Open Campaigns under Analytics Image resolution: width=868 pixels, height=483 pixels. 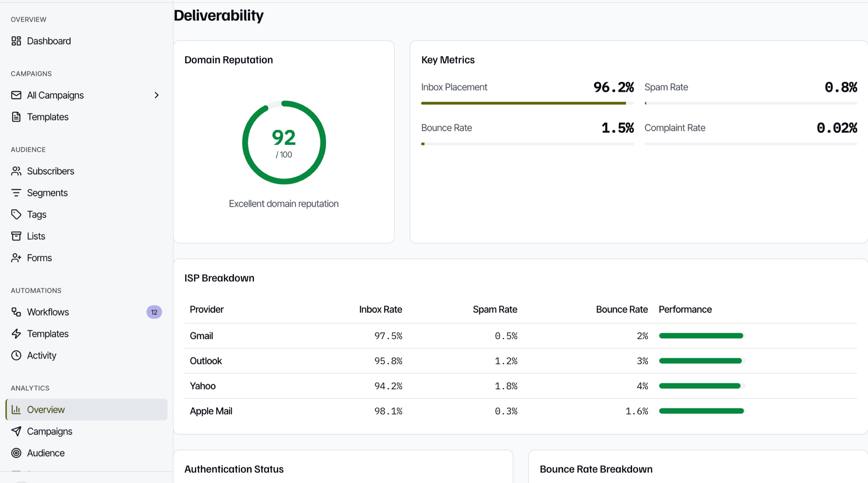tap(86, 432)
